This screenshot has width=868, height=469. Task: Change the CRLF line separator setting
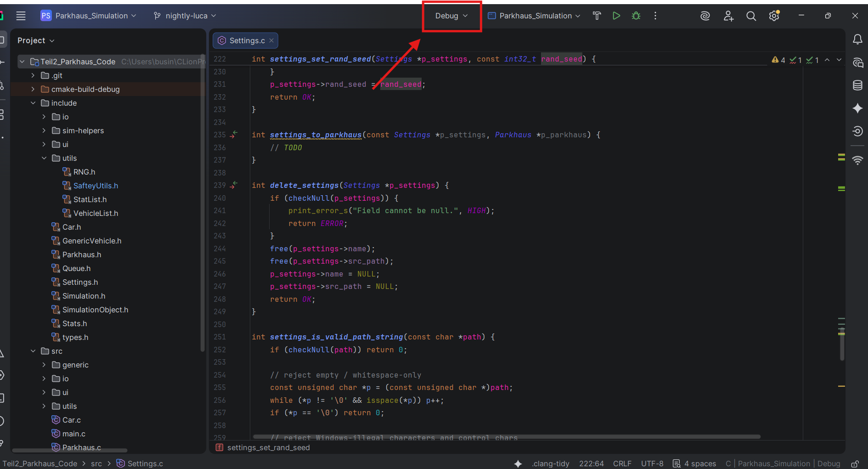622,463
